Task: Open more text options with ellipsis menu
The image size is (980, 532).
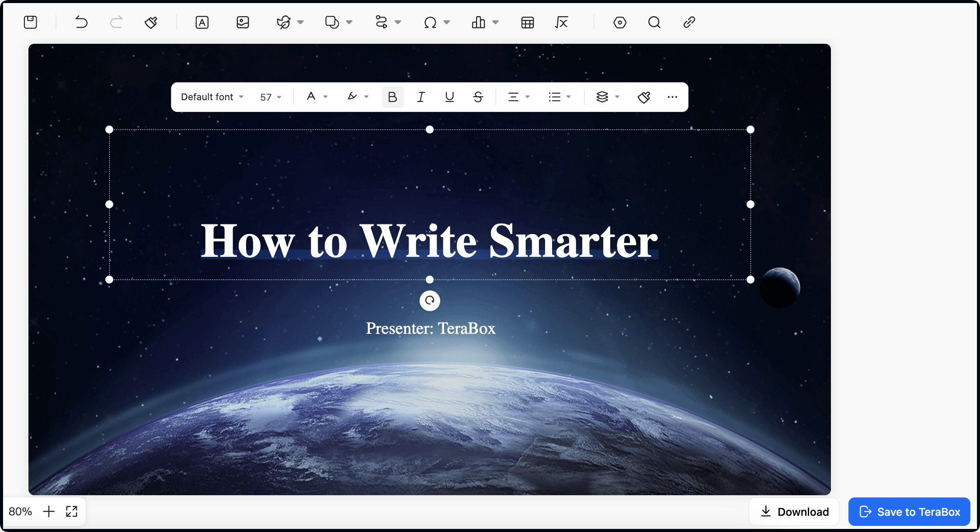Action: [x=672, y=97]
